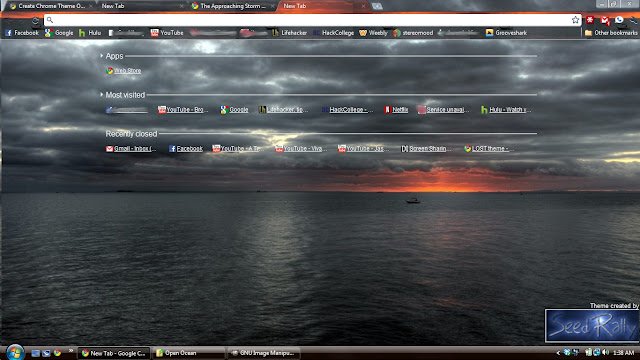
Task: Click Switch between windows quick launch icon
Action: [x=47, y=353]
